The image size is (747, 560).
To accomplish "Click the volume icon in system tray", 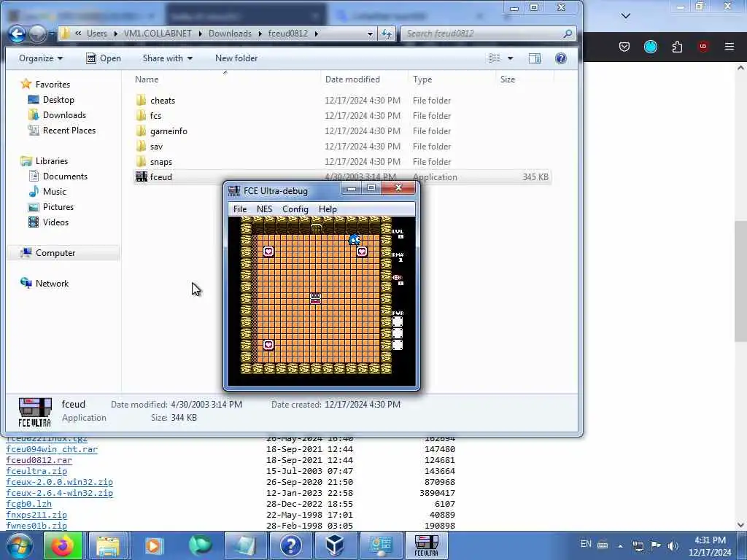I will coord(673,545).
